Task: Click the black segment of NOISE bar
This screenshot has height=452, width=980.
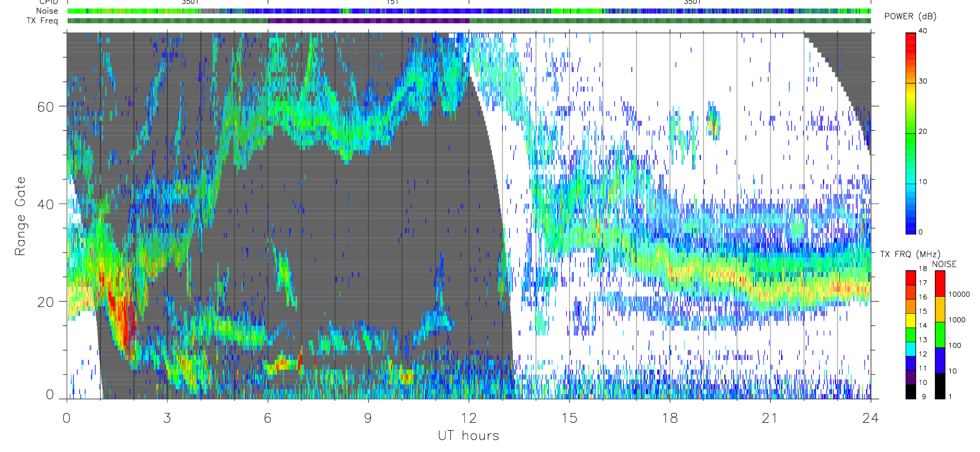Action: coord(940,386)
